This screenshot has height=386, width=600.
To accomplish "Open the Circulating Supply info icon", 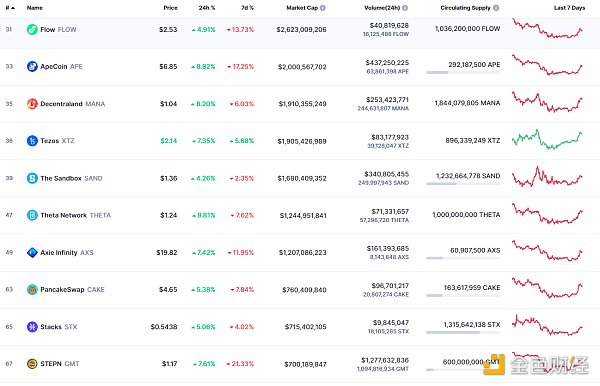I will point(496,8).
